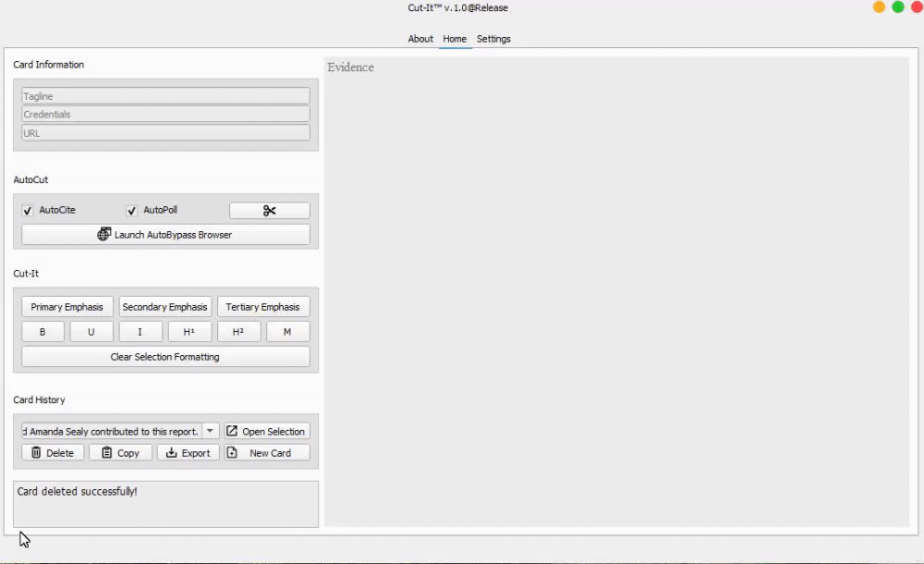Export the card with download icon

[x=188, y=453]
